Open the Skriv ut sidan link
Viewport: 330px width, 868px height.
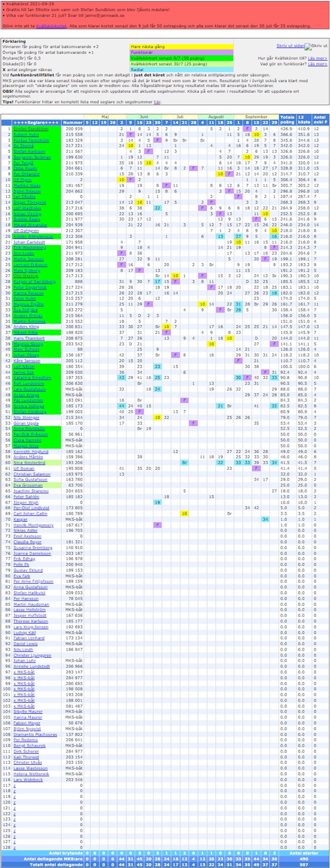coord(290,46)
